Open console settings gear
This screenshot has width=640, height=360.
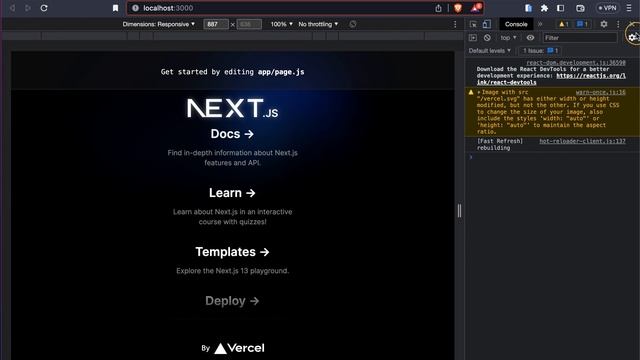tap(632, 37)
